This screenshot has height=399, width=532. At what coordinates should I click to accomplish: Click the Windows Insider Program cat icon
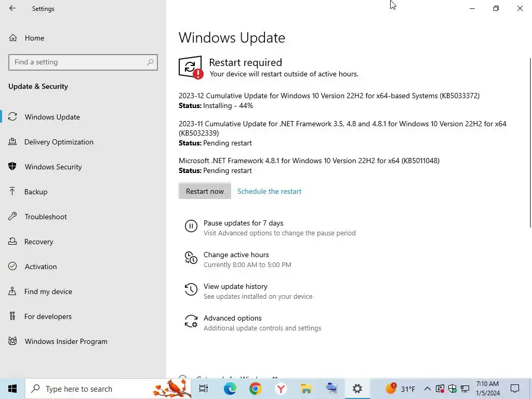point(12,341)
